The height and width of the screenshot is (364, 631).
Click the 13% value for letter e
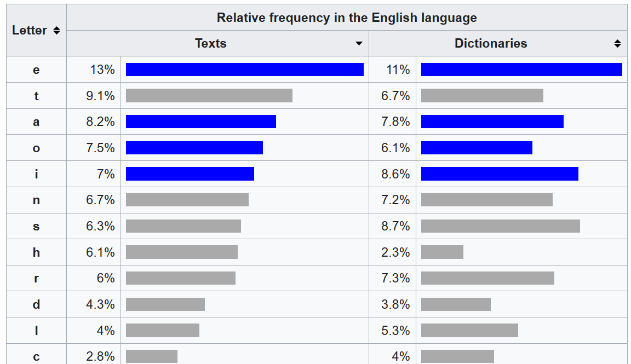click(101, 70)
